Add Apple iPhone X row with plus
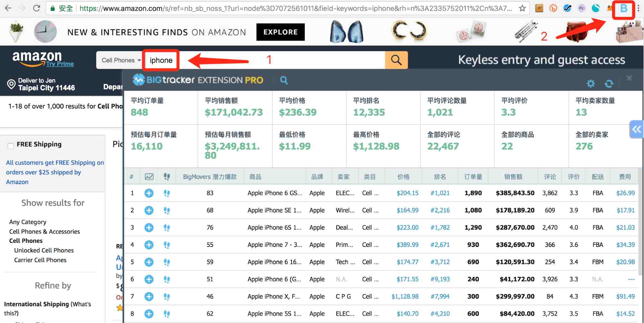This screenshot has width=644, height=323. pos(149,297)
